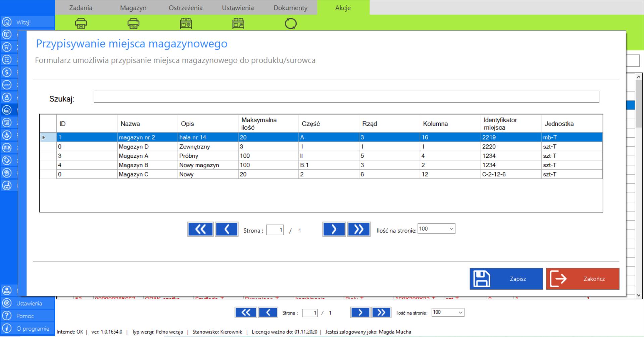Viewport: 644px width, 337px height.
Task: Sort by the Nazwa column header
Action: tap(130, 124)
